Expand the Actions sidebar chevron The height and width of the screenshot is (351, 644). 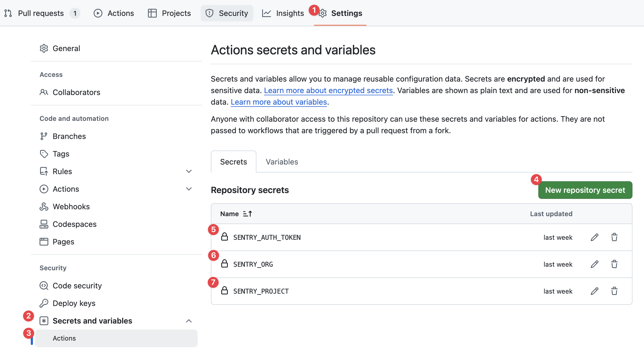click(x=189, y=189)
